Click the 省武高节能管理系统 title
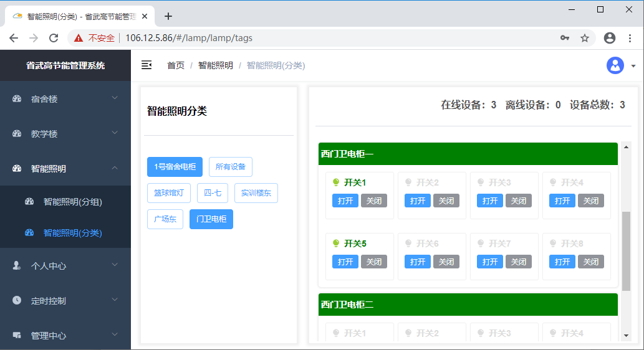Image resolution: width=644 pixels, height=350 pixels. click(65, 65)
